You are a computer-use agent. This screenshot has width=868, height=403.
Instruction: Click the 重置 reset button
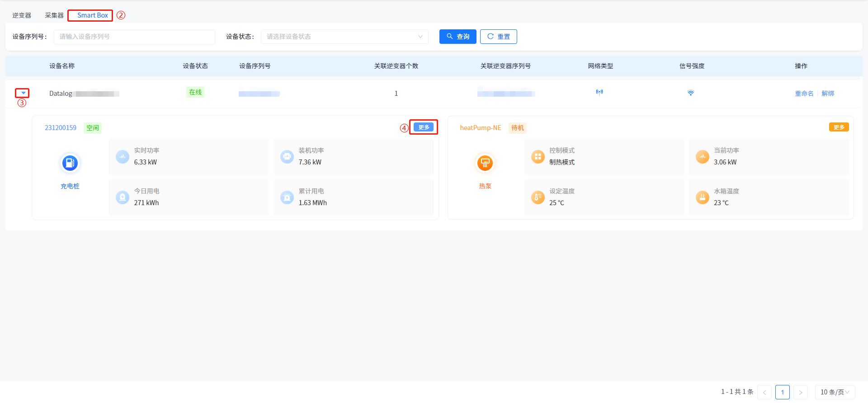(x=498, y=37)
